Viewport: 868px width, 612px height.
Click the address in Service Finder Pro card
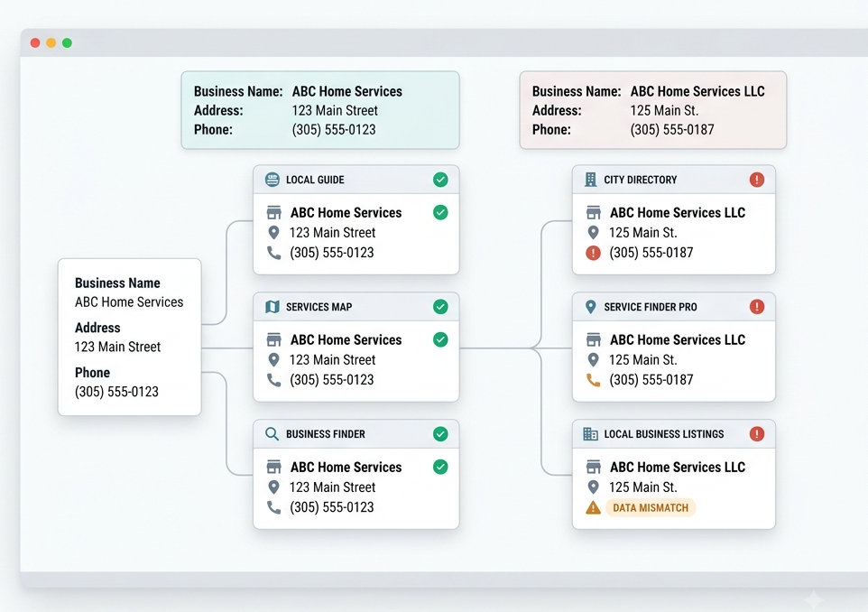642,360
